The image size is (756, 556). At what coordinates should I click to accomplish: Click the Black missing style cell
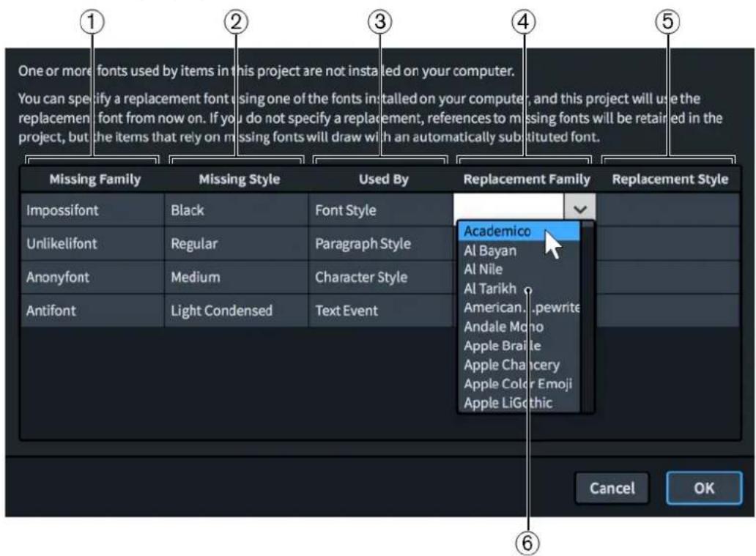(x=236, y=210)
